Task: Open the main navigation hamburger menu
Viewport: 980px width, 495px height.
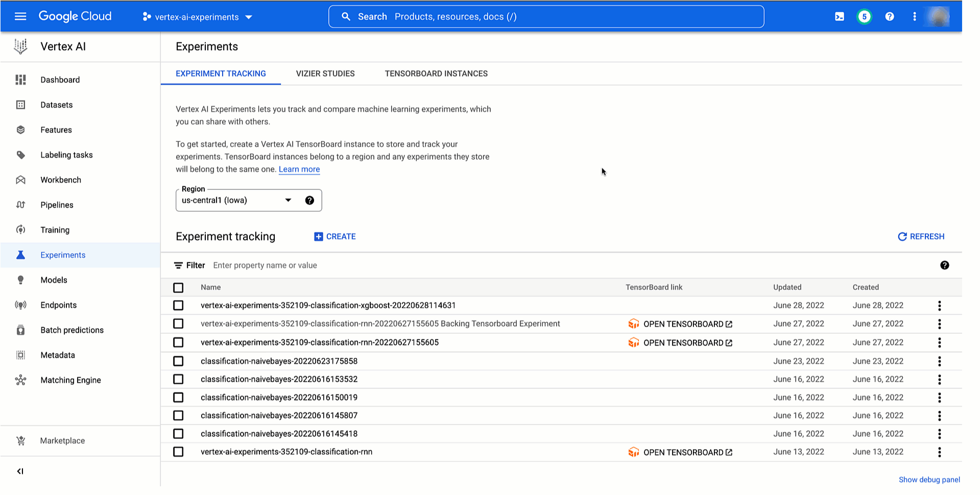Action: 20,16
